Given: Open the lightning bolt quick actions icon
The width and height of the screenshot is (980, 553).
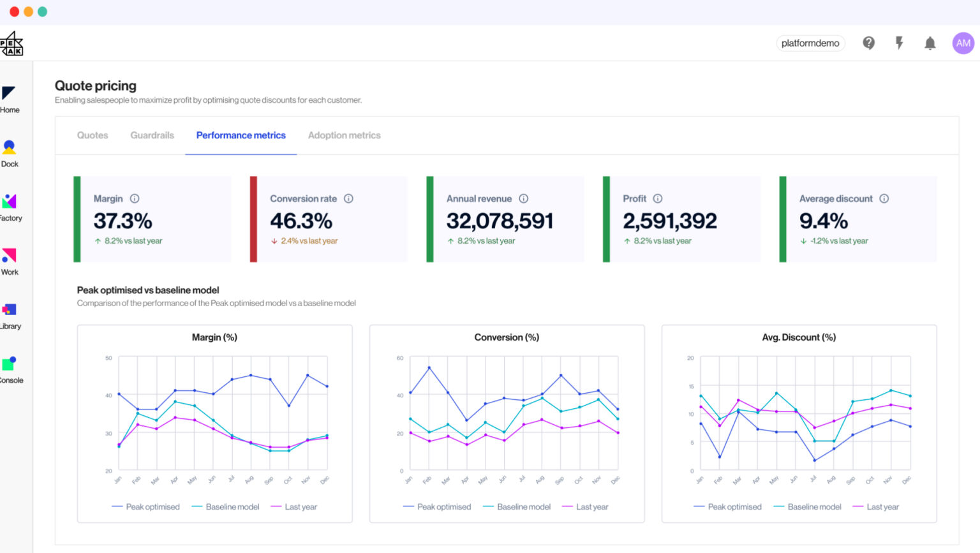Looking at the screenshot, I should (x=899, y=43).
